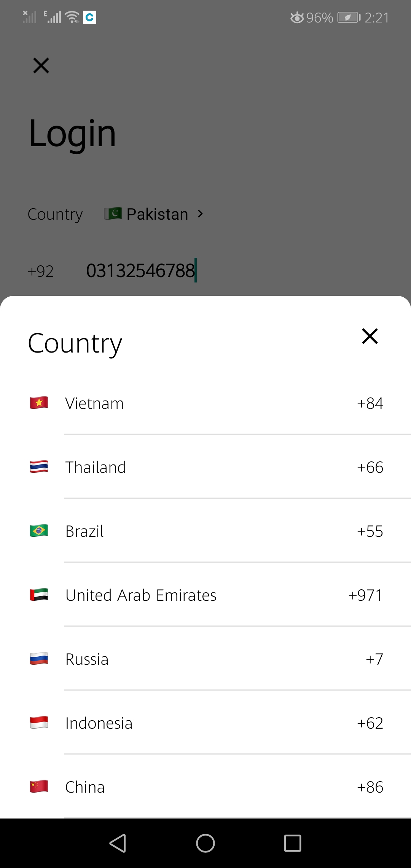Choose the +86 dialing code
411x868 pixels.
pyautogui.click(x=370, y=787)
